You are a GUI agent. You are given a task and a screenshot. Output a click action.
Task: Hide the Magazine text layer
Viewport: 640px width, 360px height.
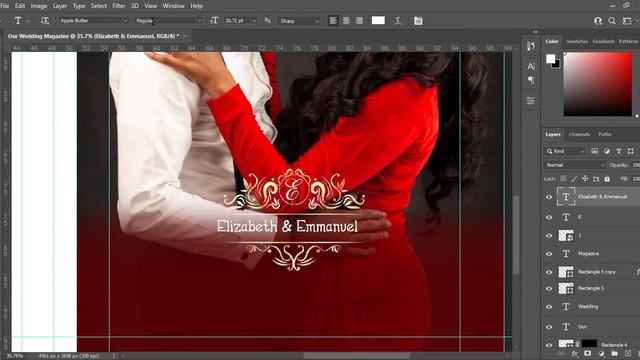click(x=549, y=254)
